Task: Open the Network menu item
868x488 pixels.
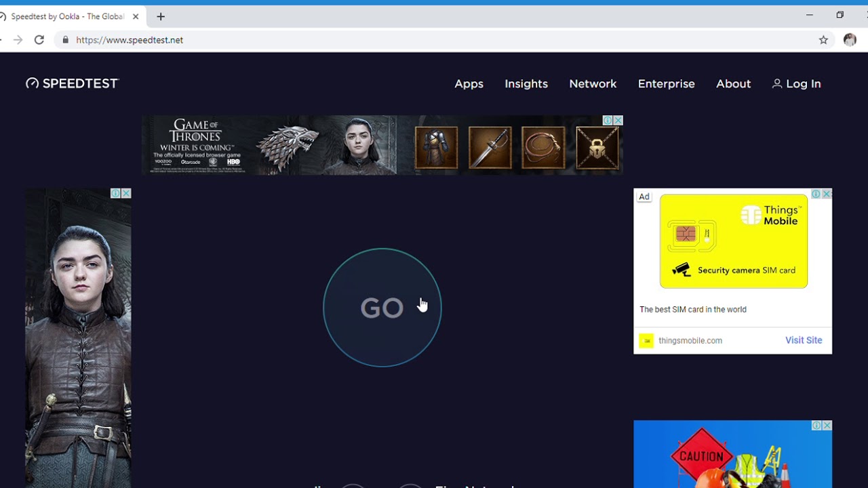Action: (x=593, y=84)
